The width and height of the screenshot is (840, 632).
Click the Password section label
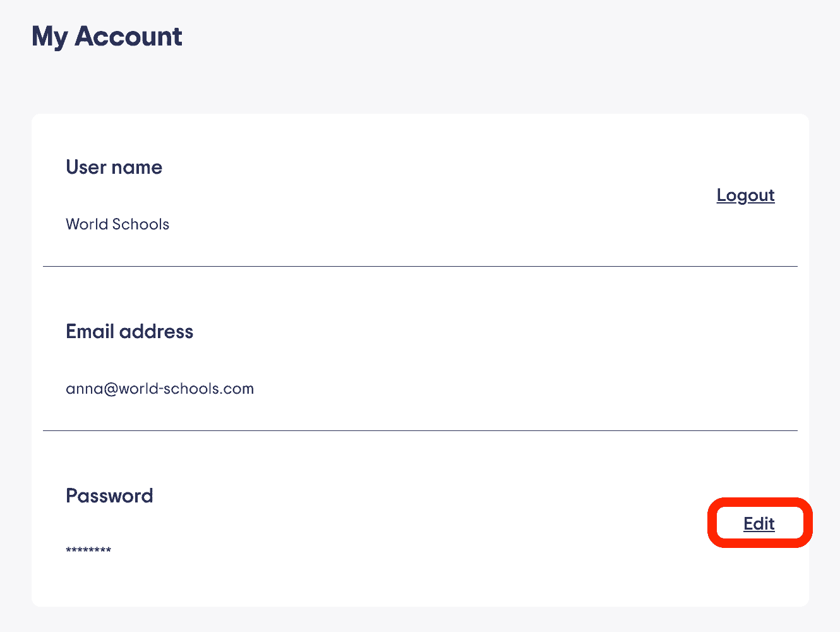(109, 496)
